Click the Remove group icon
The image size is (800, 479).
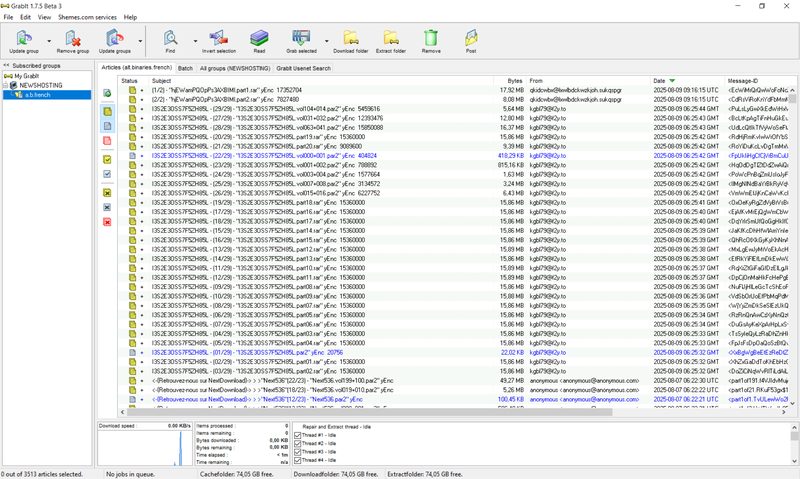(x=72, y=38)
